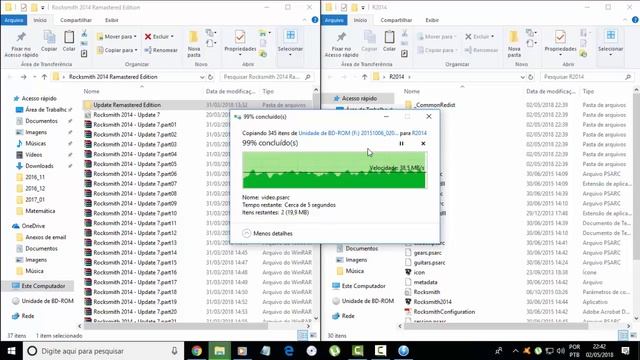Create Nova pasta in R2014 window
640x360 pixels.
coord(514,44)
